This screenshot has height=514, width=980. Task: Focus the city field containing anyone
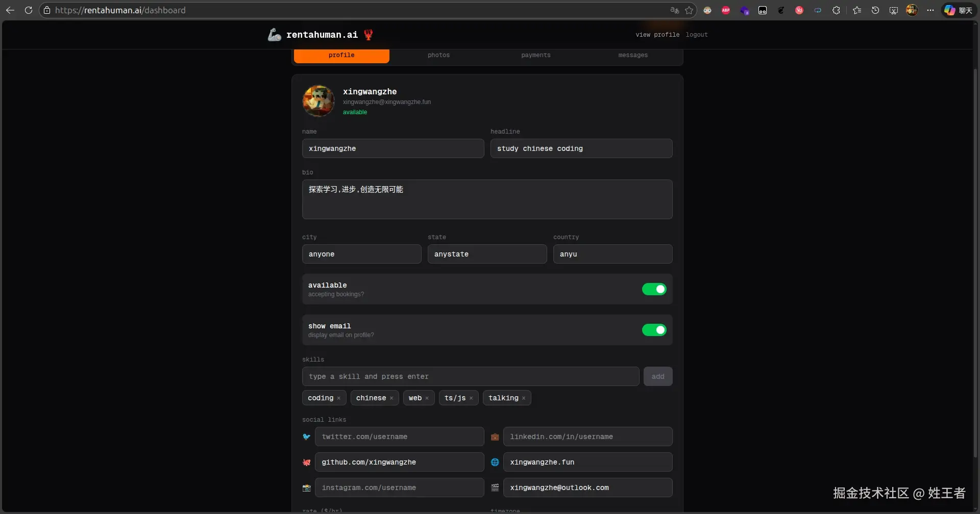click(362, 254)
